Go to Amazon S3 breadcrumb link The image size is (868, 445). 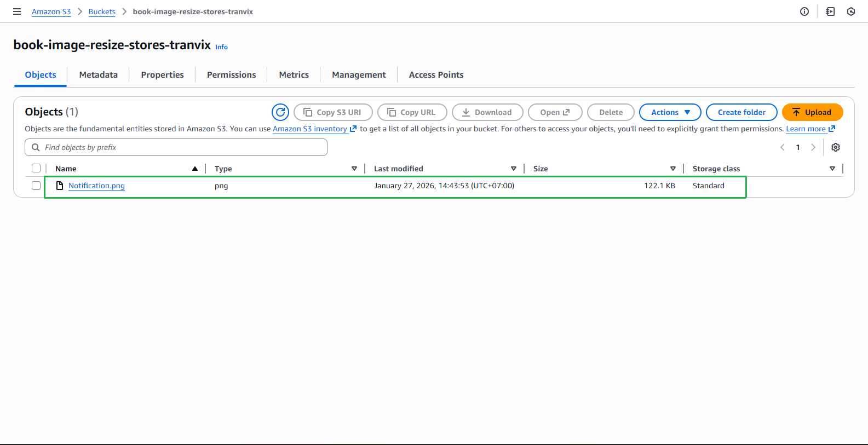(51, 11)
